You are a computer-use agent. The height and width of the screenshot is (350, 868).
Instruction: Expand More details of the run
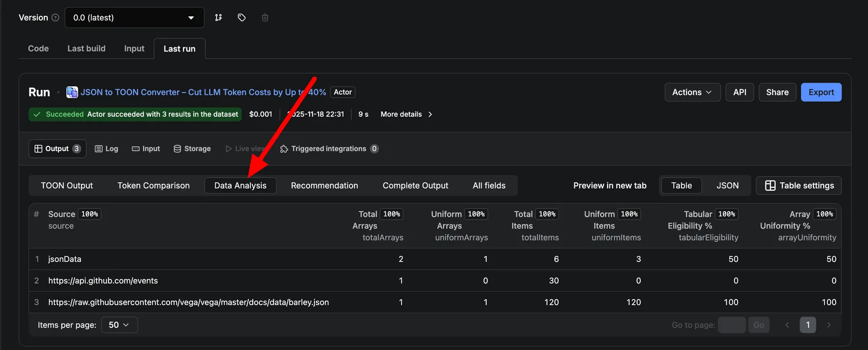click(406, 114)
